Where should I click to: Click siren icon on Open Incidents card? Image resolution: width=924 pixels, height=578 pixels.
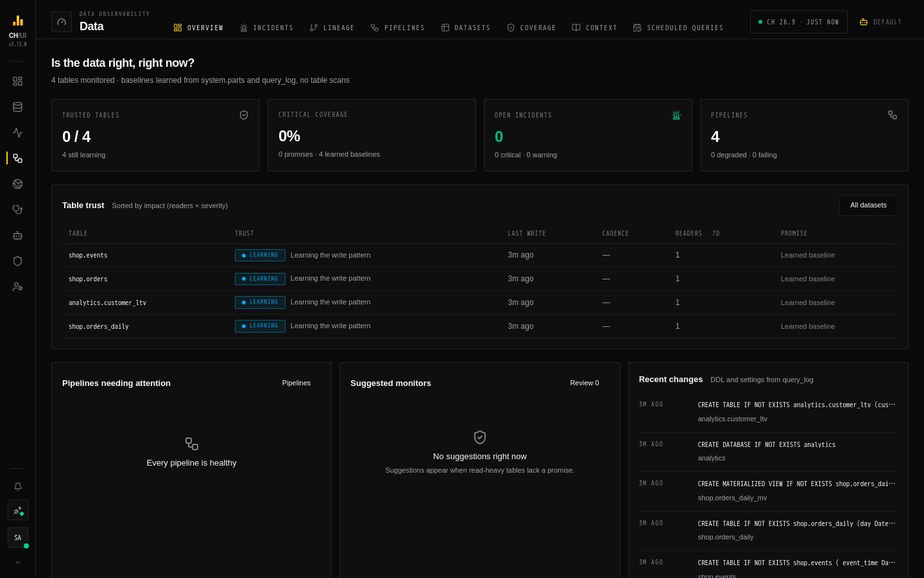click(676, 116)
